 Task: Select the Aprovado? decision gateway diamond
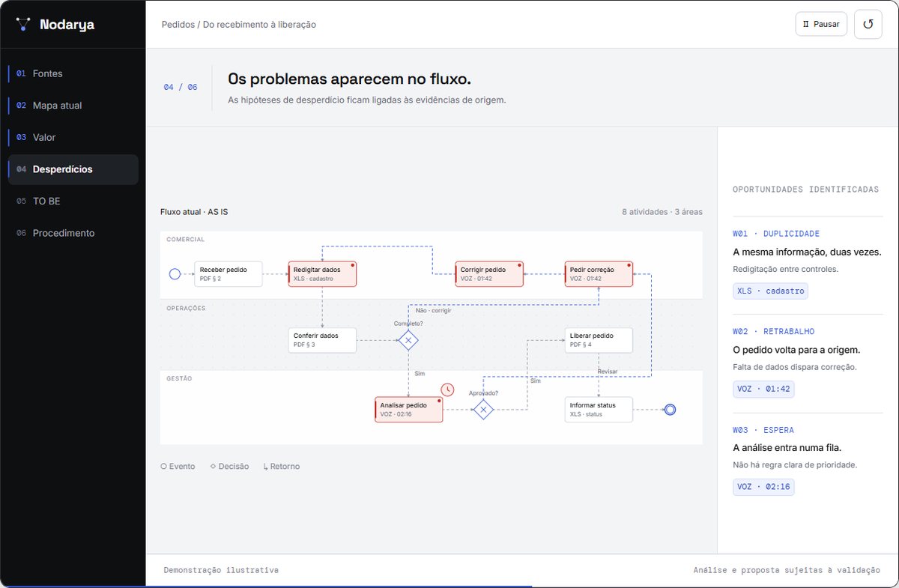click(x=483, y=409)
